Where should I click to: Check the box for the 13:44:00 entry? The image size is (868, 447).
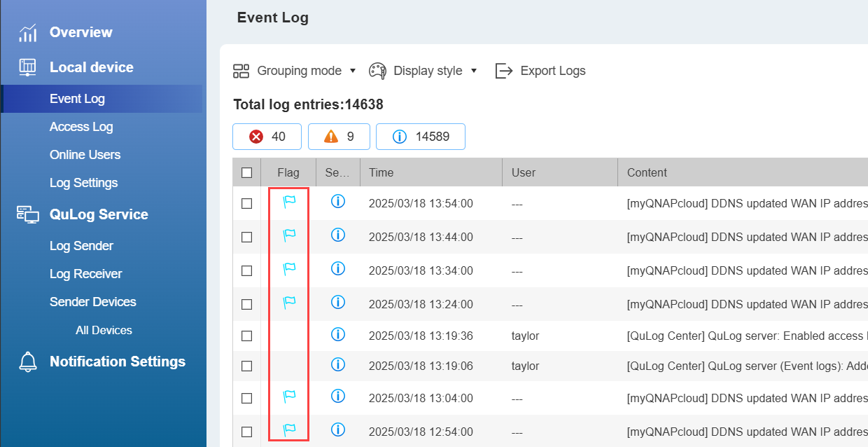(246, 237)
